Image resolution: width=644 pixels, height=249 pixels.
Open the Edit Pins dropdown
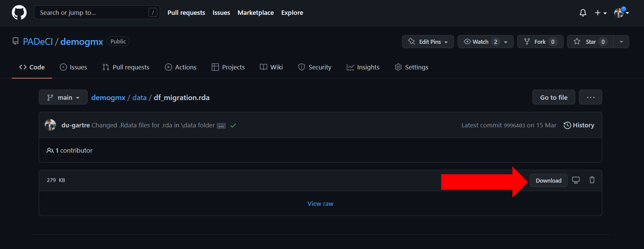(x=428, y=42)
